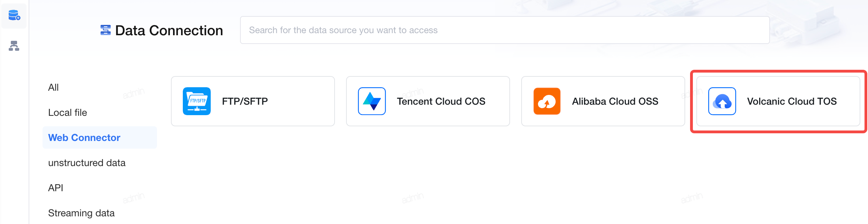Click the FTP/SFTP folder icon
Screen dimensions: 868x224
[197, 101]
